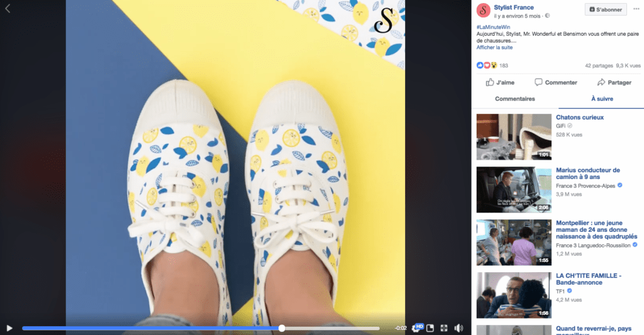Play the video
This screenshot has width=644, height=335.
point(9,328)
